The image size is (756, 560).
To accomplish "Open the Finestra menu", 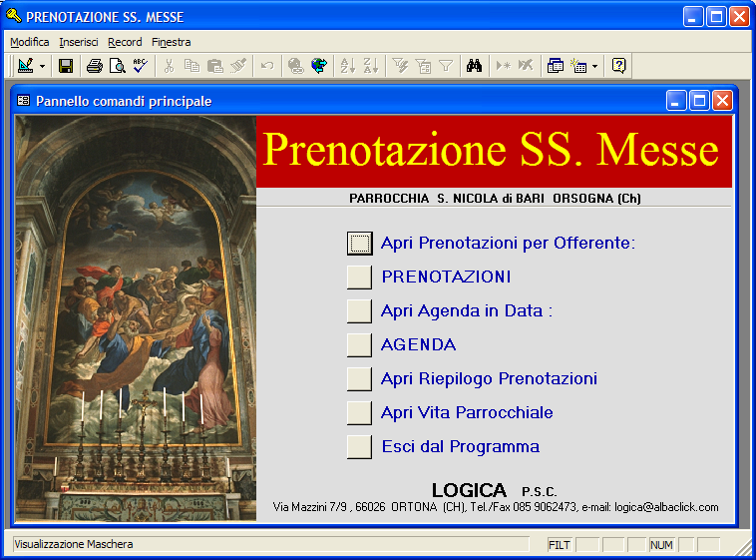I will pos(172,43).
